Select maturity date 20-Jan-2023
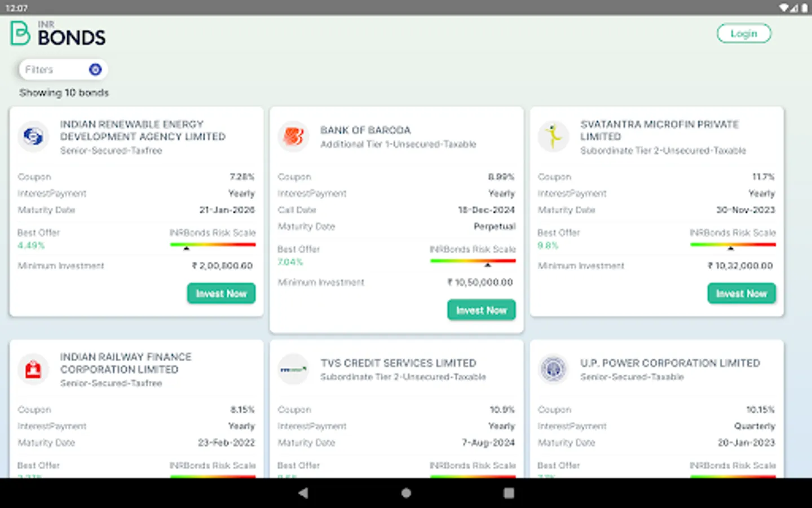 (746, 443)
